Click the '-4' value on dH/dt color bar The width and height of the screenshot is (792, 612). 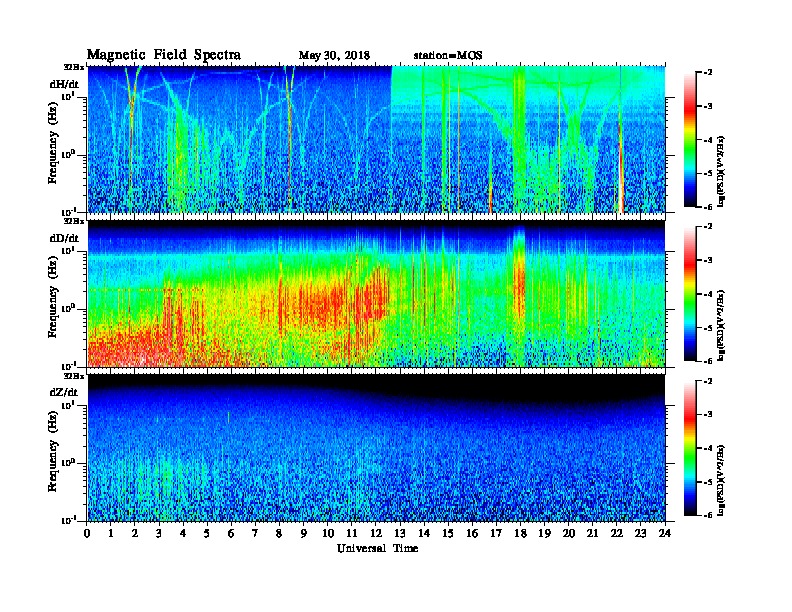pos(708,140)
